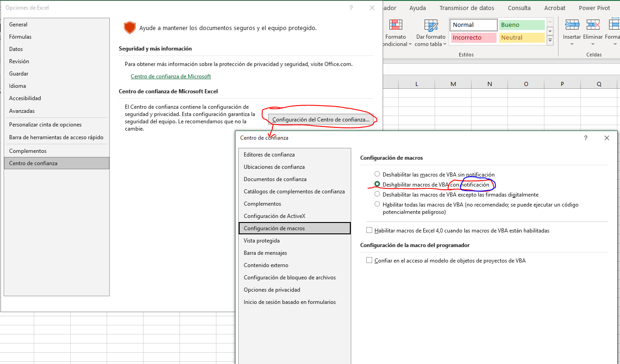Select Complementos in Opciones de Excel list

pos(56,151)
